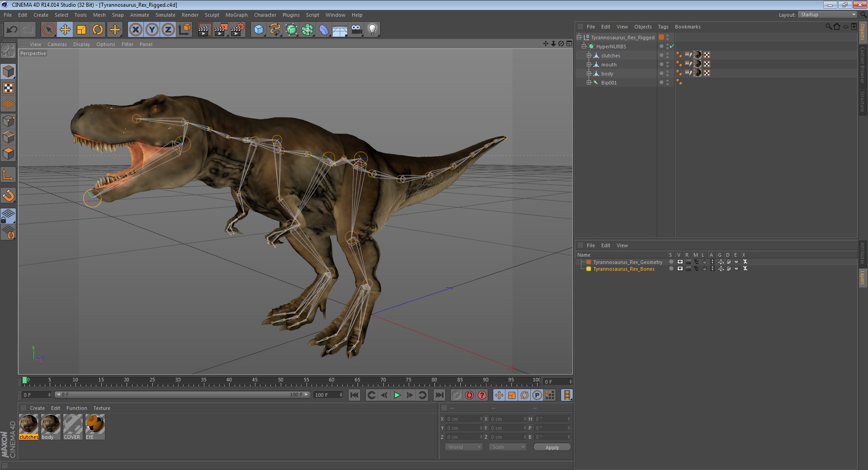
Task: Click the Object Manager search magnifier icon
Action: click(828, 27)
